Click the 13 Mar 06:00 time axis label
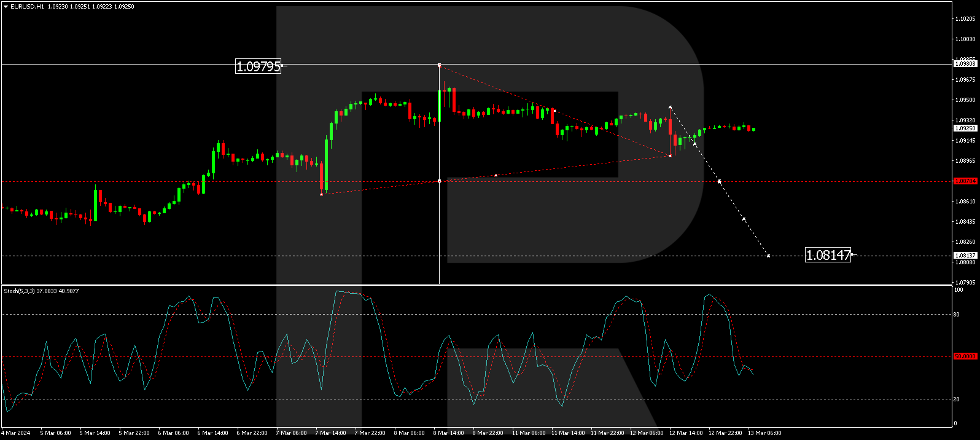This screenshot has width=980, height=440. [764, 433]
